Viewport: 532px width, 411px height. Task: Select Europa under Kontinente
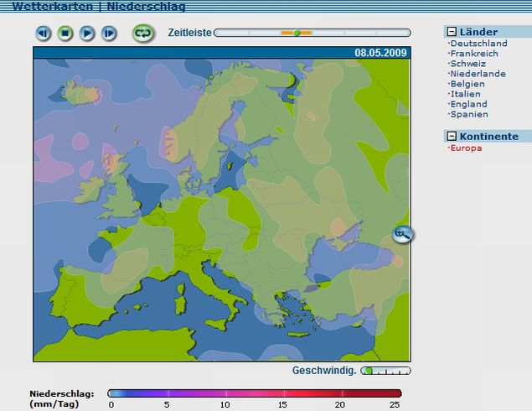[466, 148]
